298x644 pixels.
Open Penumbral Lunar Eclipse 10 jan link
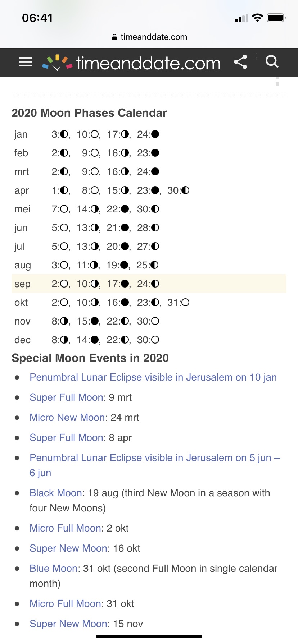pos(153,377)
